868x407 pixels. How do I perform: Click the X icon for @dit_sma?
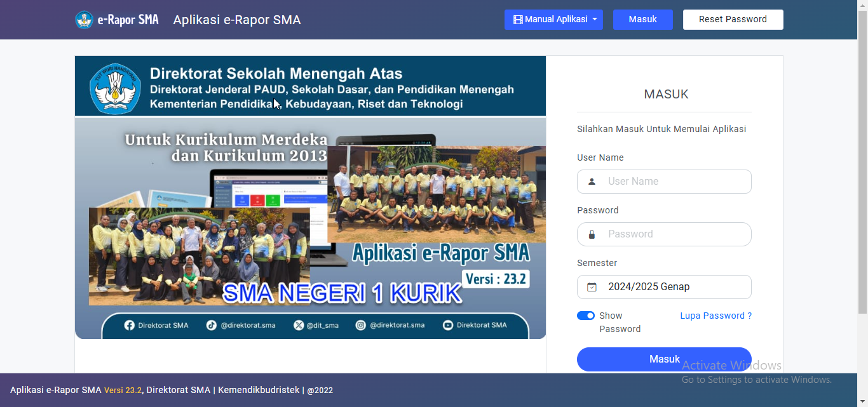tap(299, 325)
